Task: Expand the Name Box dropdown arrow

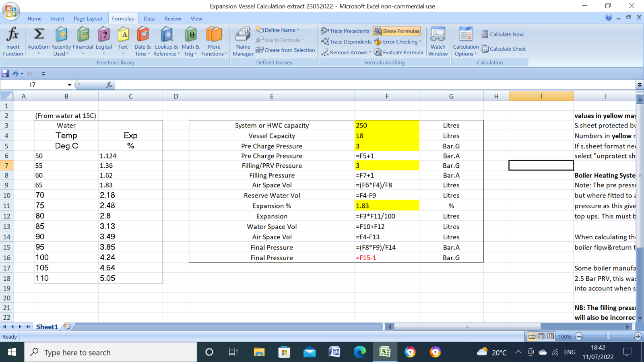Action: (69, 85)
